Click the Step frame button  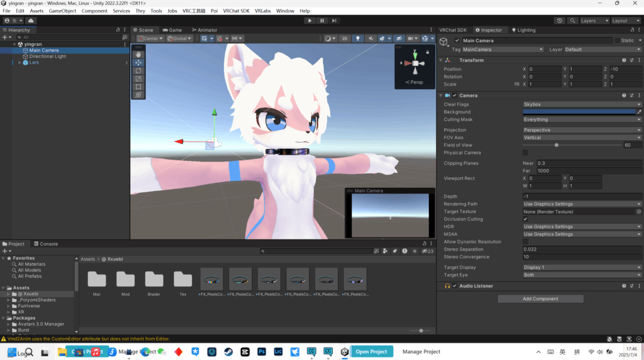pyautogui.click(x=334, y=21)
